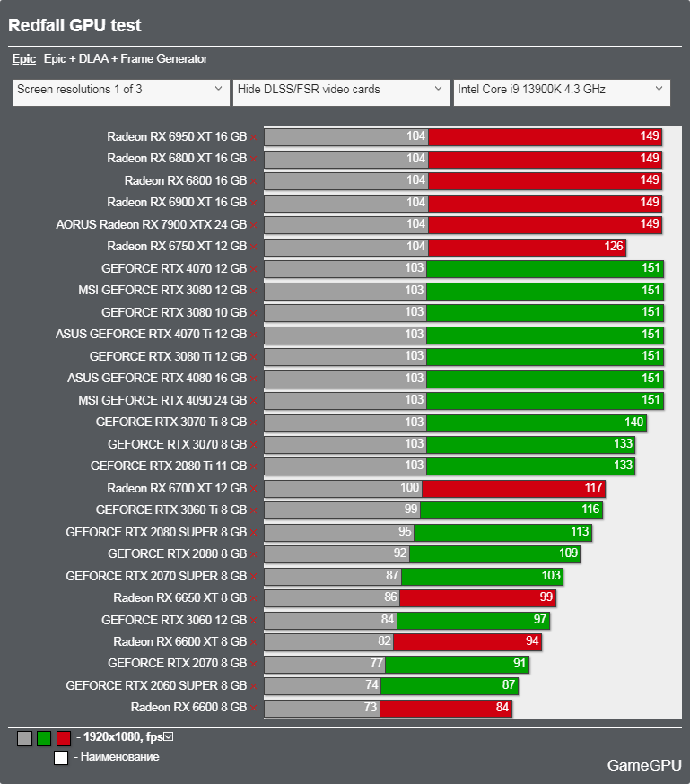690x784 pixels.
Task: Click the 116 fps bar for RTX 3060 Ti
Action: pyautogui.click(x=511, y=510)
